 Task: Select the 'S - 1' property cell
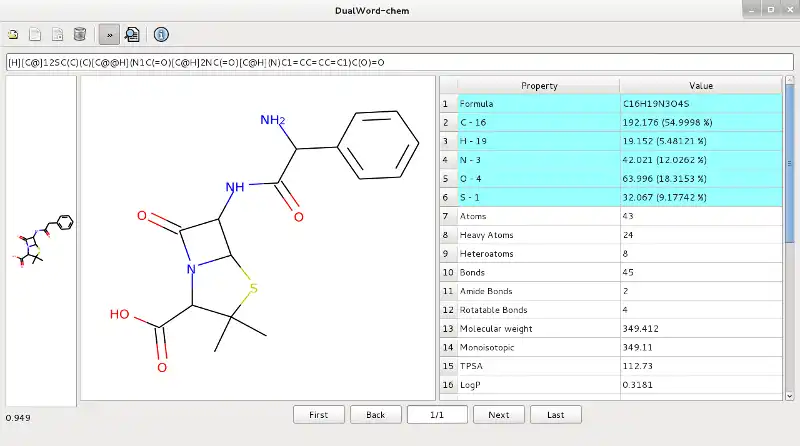pyautogui.click(x=539, y=197)
